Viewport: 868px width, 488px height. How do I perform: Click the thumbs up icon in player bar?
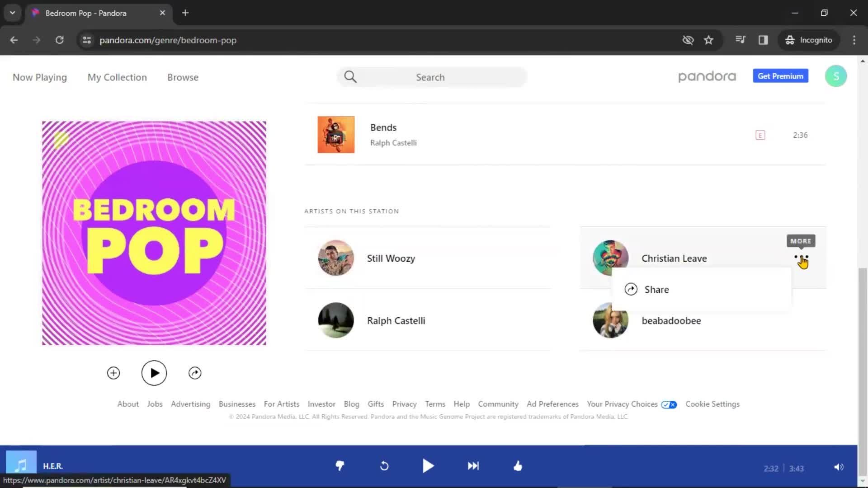click(x=518, y=466)
